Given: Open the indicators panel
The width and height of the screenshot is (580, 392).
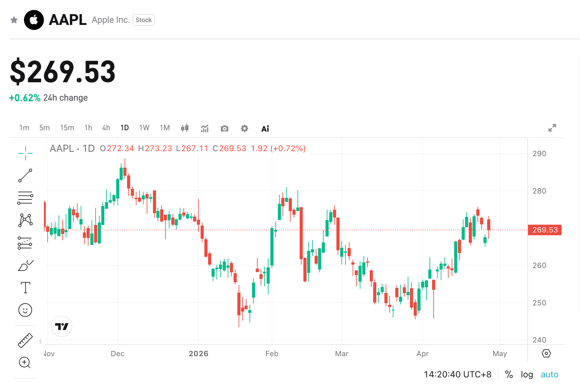Looking at the screenshot, I should (x=205, y=128).
